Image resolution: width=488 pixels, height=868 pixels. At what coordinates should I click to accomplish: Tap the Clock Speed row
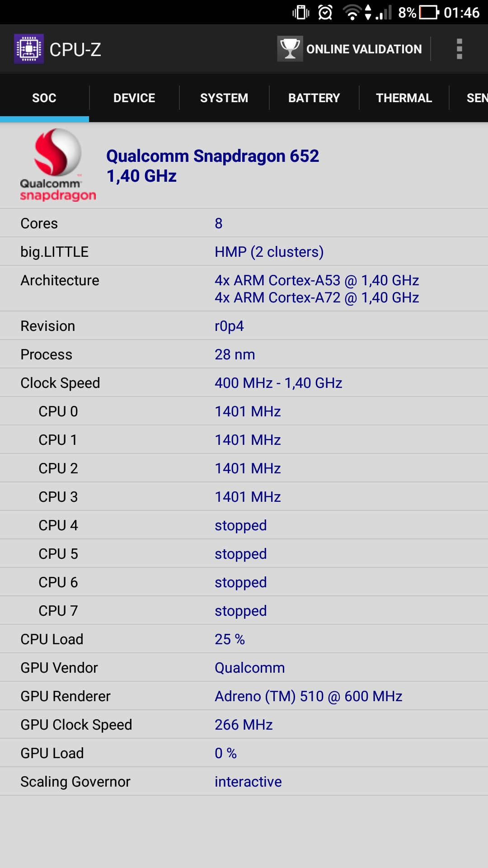tap(244, 383)
